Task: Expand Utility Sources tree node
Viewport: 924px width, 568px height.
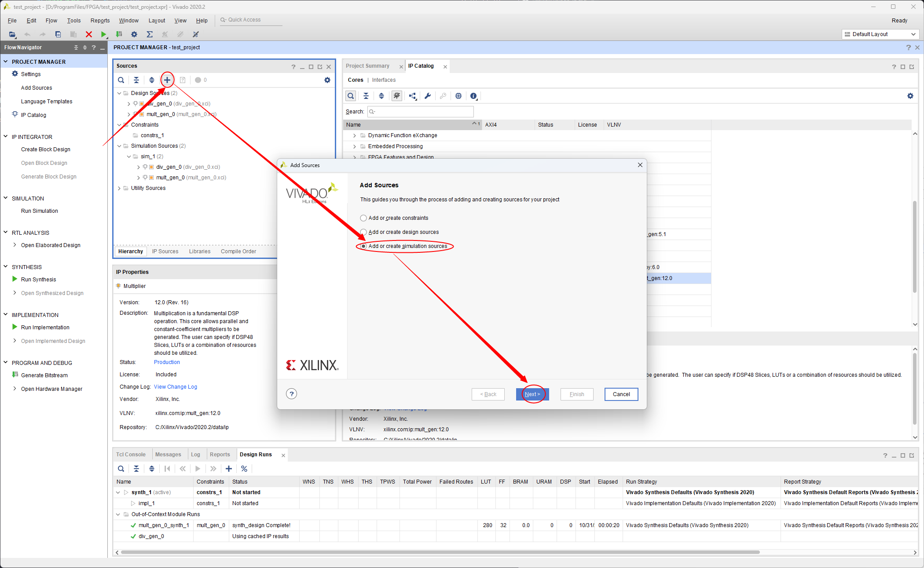Action: tap(119, 188)
